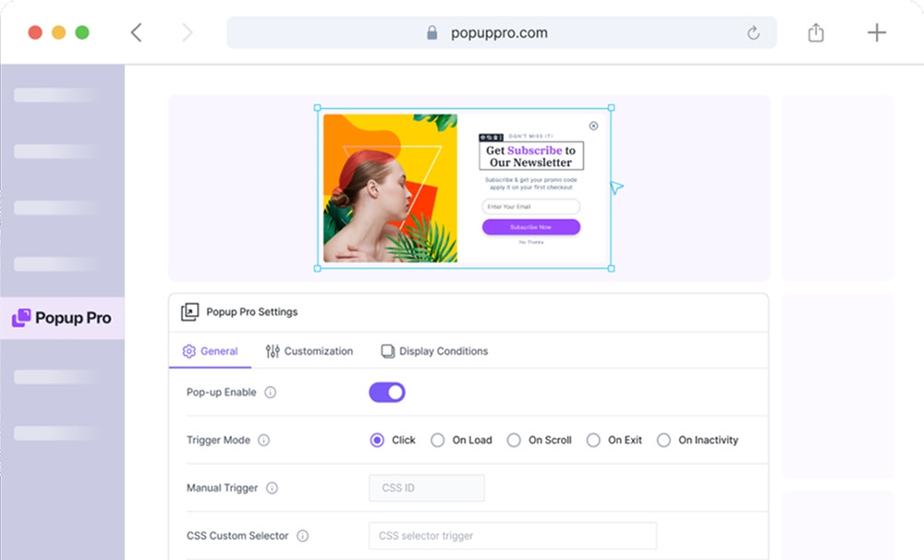Disable the Pop-up Enable toggle
Image resolution: width=924 pixels, height=560 pixels.
(387, 393)
